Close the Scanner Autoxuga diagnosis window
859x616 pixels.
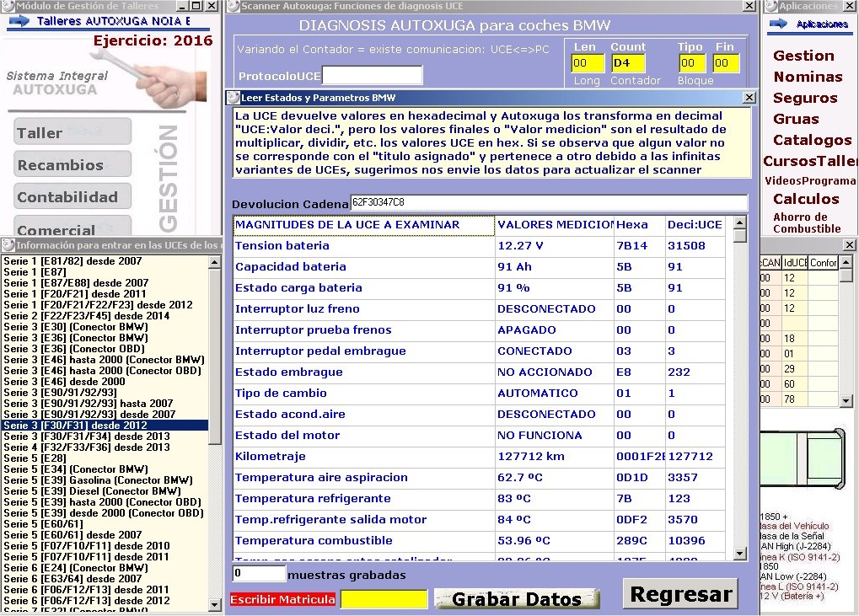(x=749, y=6)
